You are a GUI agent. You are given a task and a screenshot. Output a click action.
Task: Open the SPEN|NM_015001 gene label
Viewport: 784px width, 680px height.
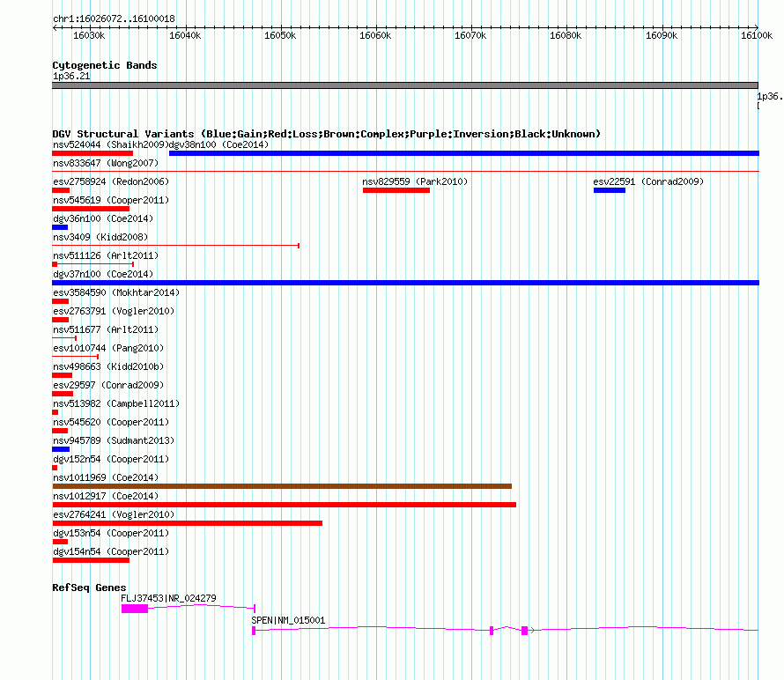[x=288, y=620]
